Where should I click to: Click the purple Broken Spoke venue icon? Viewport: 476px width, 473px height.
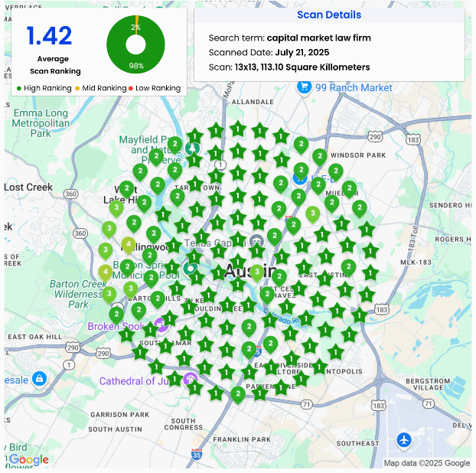click(x=161, y=325)
